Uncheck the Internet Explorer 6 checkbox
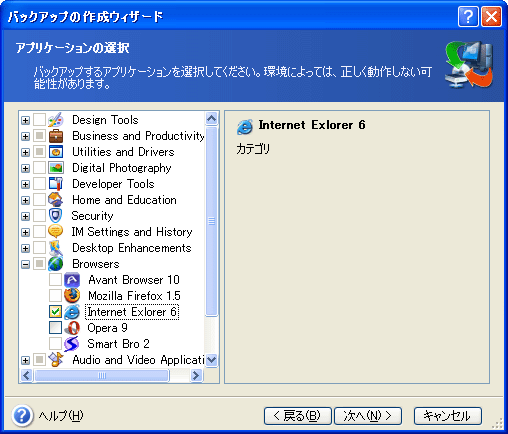The image size is (508, 434). tap(55, 312)
